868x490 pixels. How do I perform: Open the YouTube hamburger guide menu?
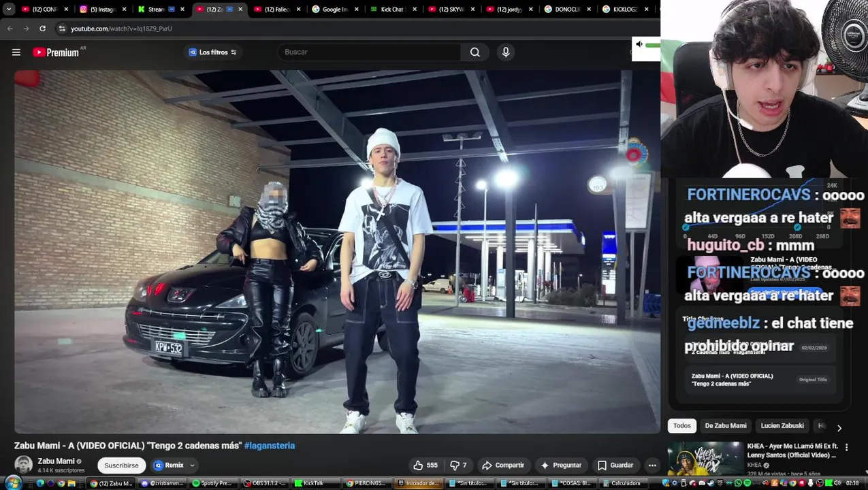point(16,52)
